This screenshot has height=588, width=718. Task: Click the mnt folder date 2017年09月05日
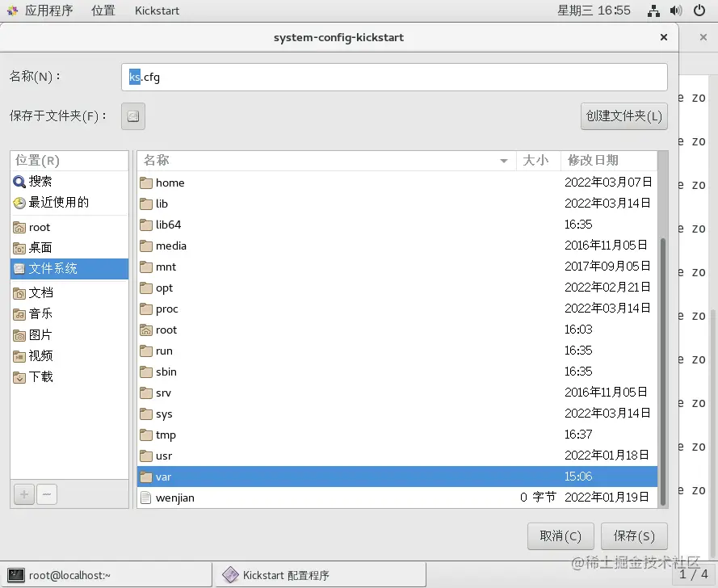pos(607,267)
